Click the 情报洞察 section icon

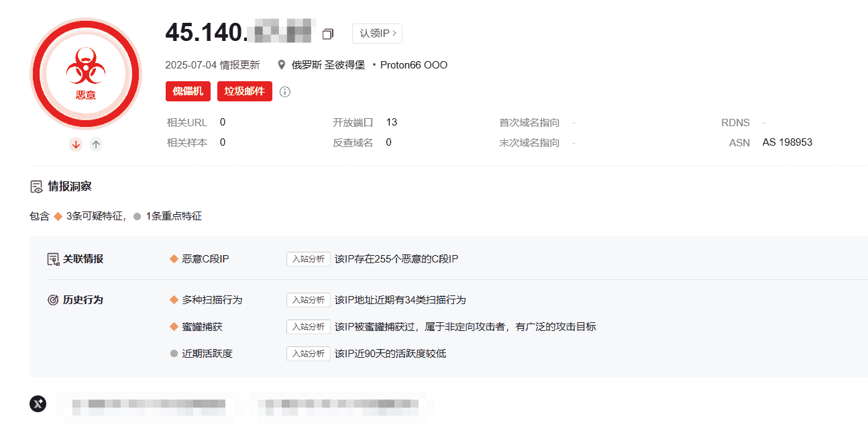point(37,187)
